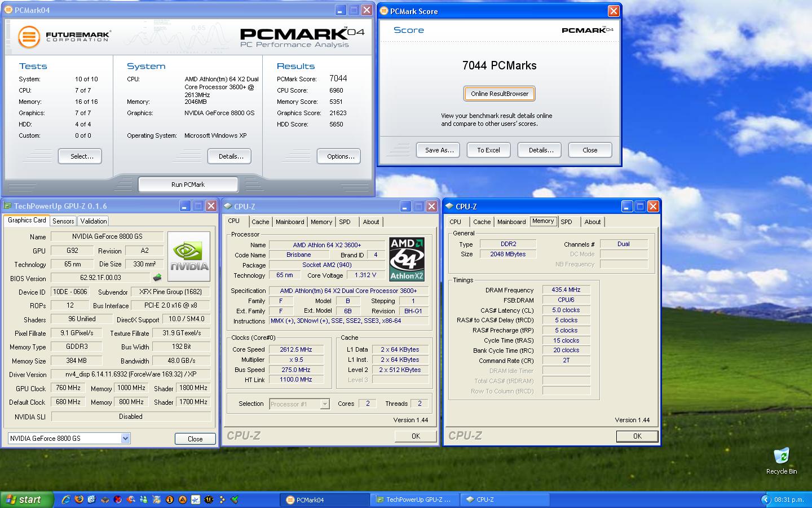Open the GPU selection dropdown in GPU-Z
The image size is (812, 508).
[x=125, y=438]
